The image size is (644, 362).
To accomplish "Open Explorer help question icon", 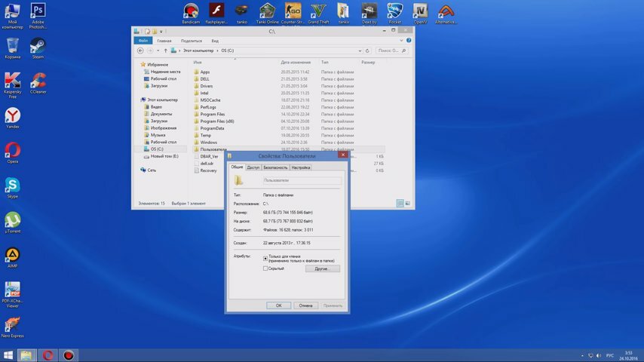I will tap(409, 40).
